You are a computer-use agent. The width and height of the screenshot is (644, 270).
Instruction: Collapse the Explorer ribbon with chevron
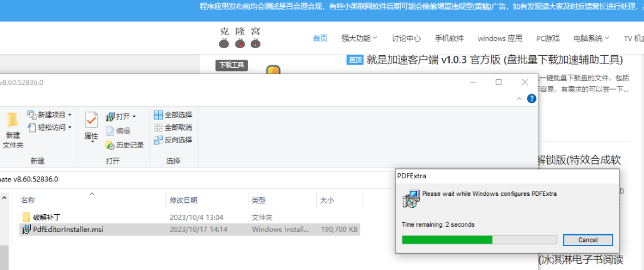pyautogui.click(x=519, y=99)
